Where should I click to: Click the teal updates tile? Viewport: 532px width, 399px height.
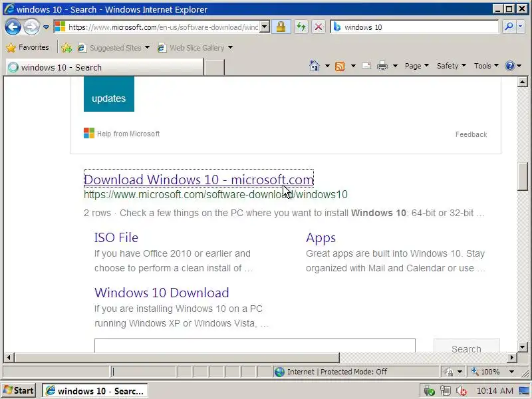click(x=109, y=94)
